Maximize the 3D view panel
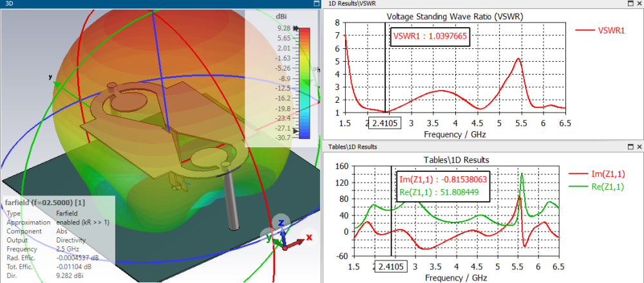This screenshot has width=644, height=283. click(316, 3)
